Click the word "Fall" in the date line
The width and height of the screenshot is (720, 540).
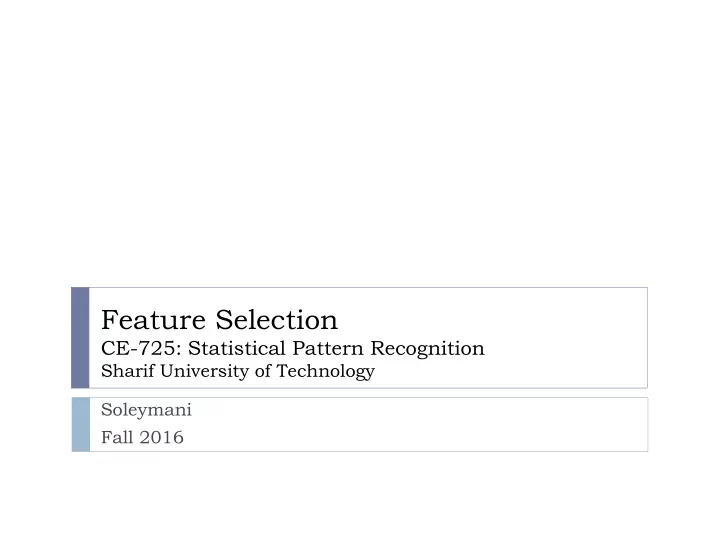pyautogui.click(x=117, y=437)
